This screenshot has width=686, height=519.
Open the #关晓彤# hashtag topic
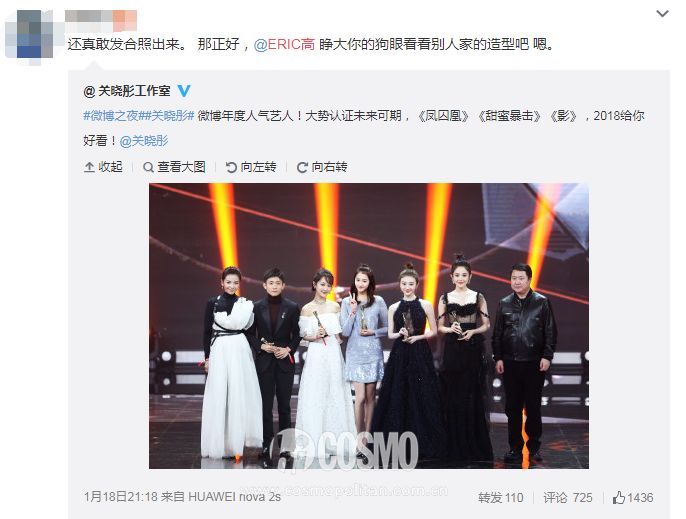(x=166, y=116)
